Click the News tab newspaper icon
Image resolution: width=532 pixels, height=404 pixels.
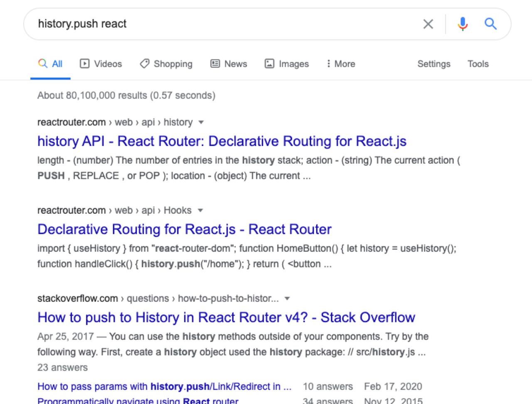click(215, 64)
